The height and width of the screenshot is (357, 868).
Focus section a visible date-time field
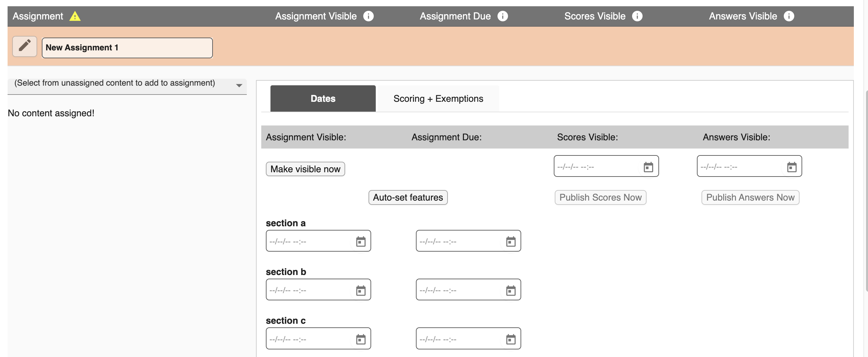318,241
